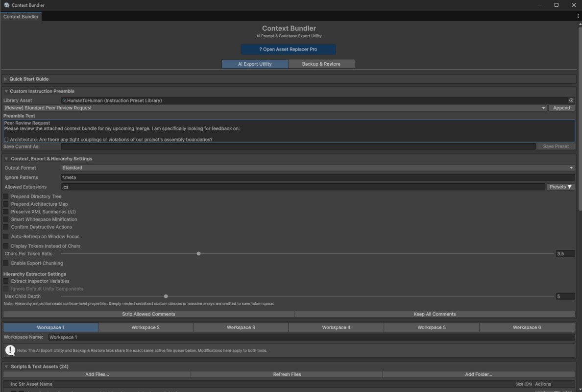The height and width of the screenshot is (392, 582).
Task: Enable Prepend Directory Tree
Action: 6,196
